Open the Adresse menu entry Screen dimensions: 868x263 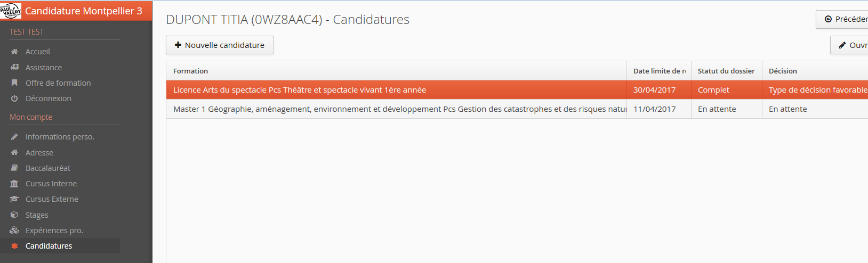(x=39, y=153)
